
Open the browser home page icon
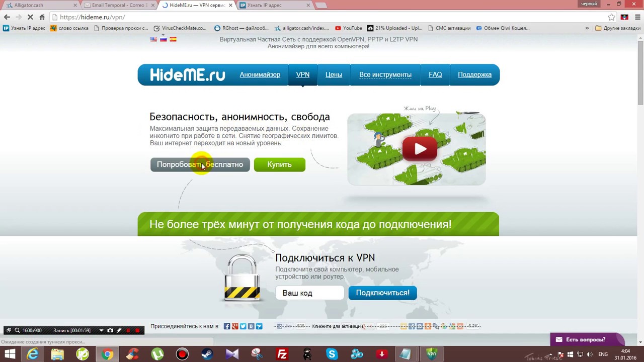tap(42, 17)
